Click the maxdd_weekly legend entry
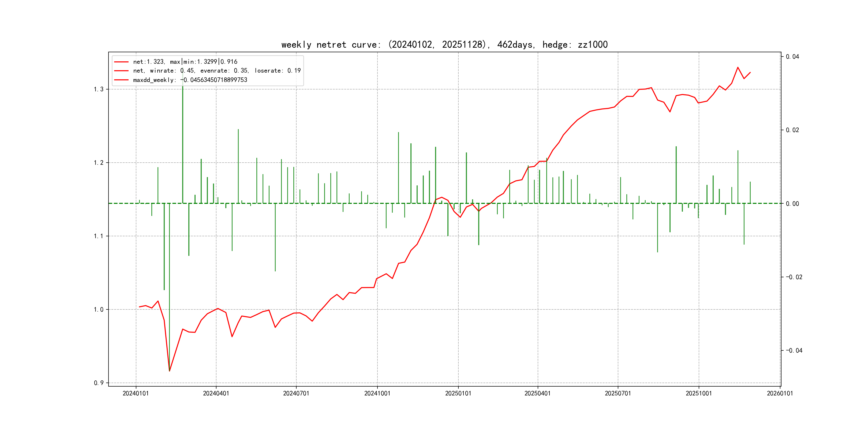Viewport: 868px width, 434px height. [190, 80]
